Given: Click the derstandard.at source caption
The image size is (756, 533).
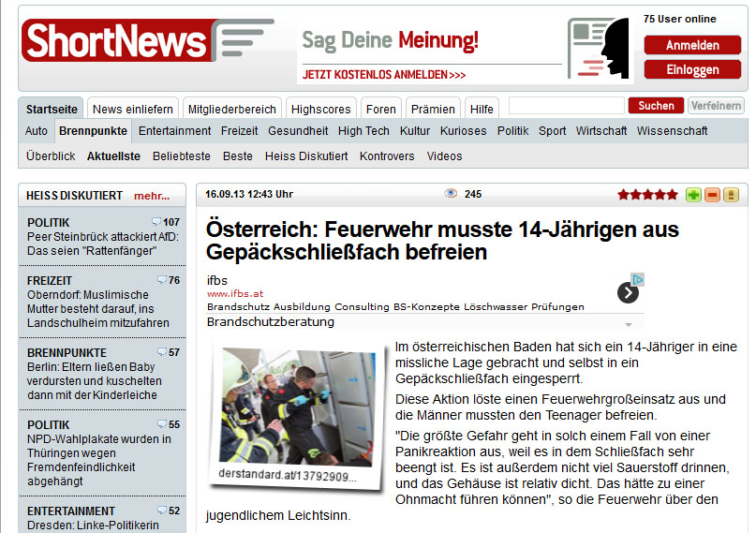Looking at the screenshot, I should pyautogui.click(x=288, y=475).
